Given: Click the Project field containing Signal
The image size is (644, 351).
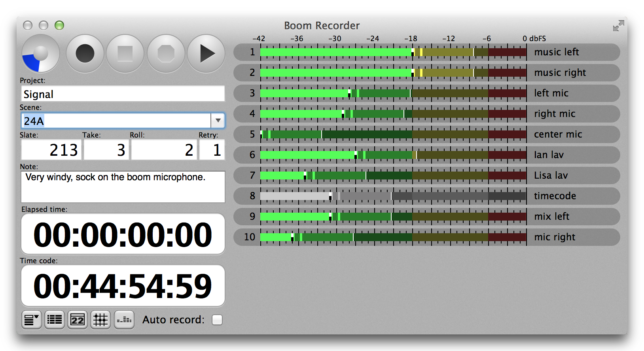Looking at the screenshot, I should click(x=123, y=94).
